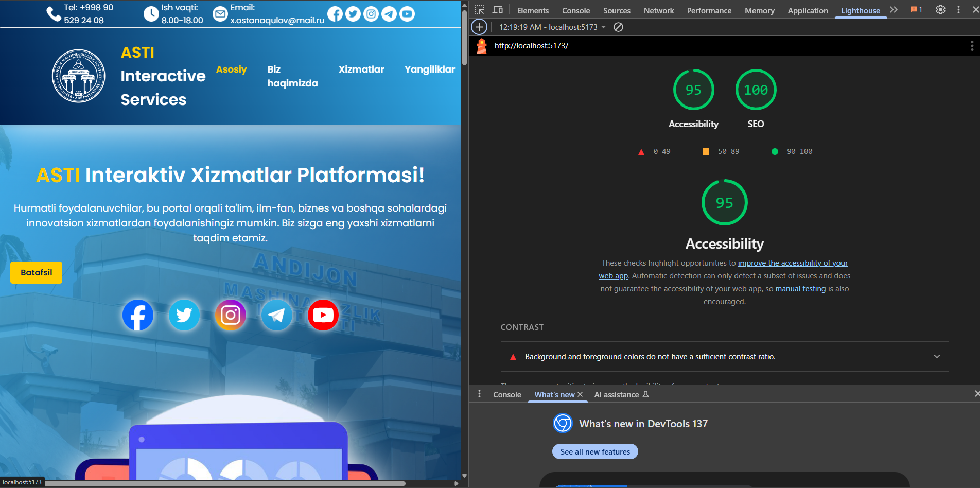Open the large Twitter icon in the hero section
The image size is (980, 488).
click(x=184, y=315)
